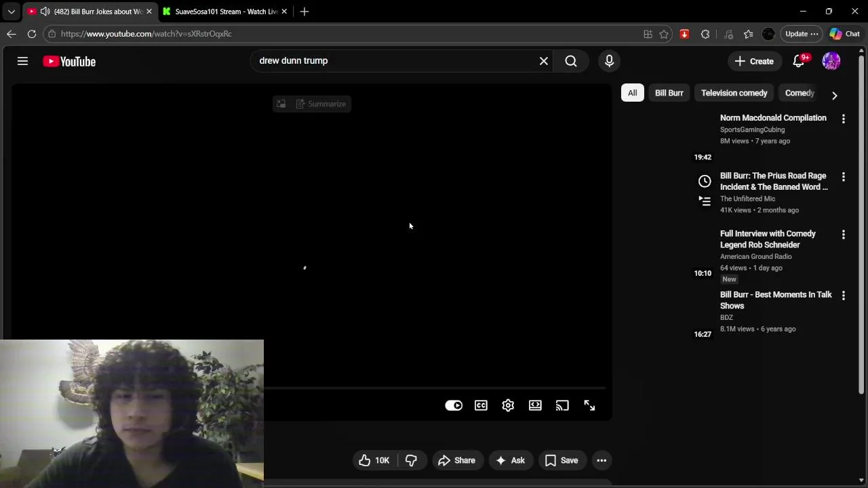The width and height of the screenshot is (868, 488).
Task: Toggle closed captions in the player
Action: click(x=481, y=405)
